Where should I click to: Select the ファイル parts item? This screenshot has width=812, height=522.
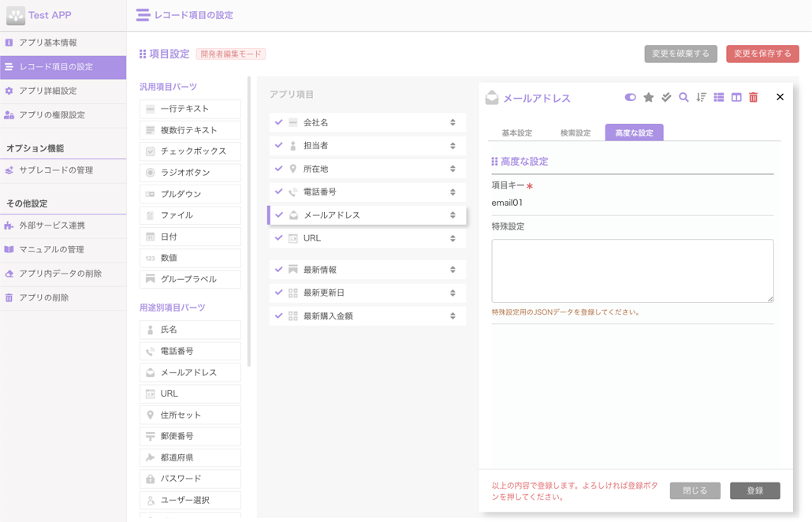pos(190,215)
